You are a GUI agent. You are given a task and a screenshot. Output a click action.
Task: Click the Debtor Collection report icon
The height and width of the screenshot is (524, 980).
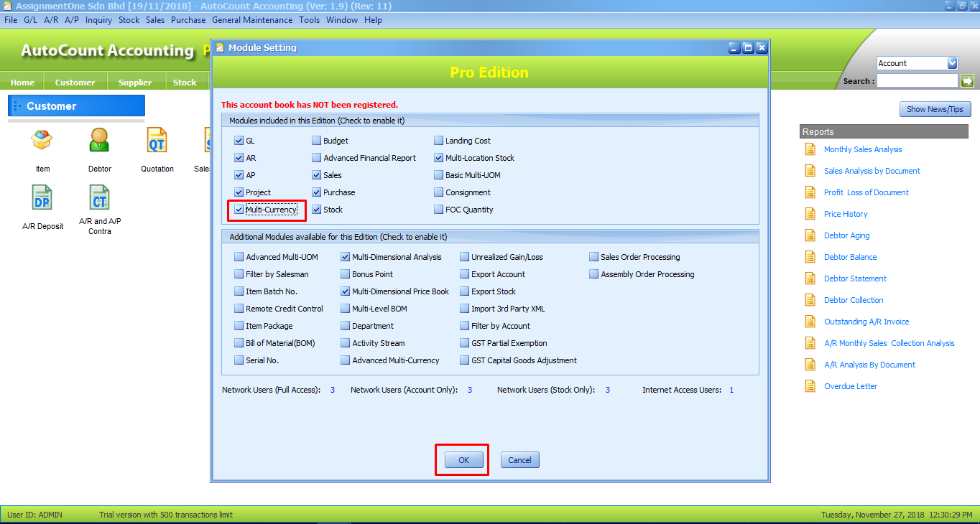pos(810,300)
